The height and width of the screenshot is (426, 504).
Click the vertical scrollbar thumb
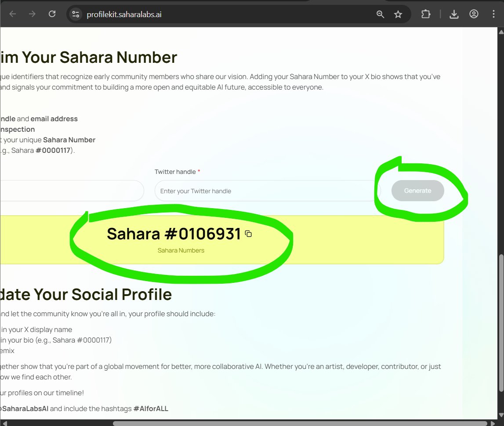[x=501, y=322]
